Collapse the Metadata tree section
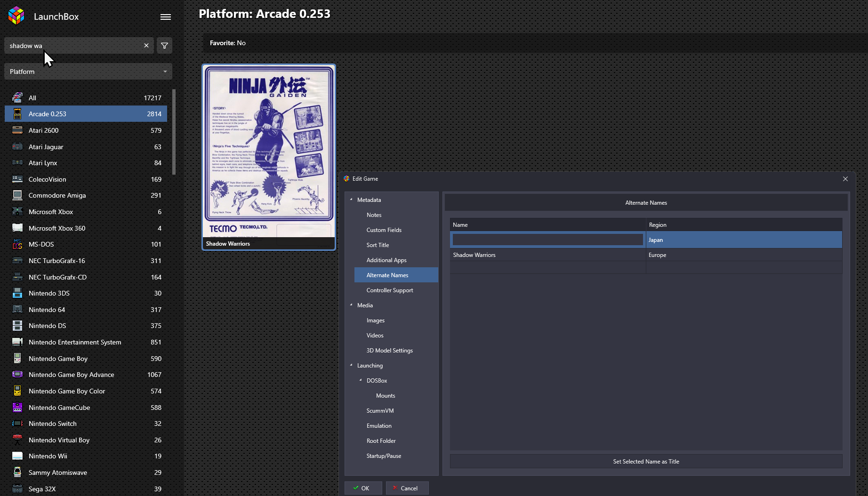The image size is (868, 496). (x=351, y=200)
